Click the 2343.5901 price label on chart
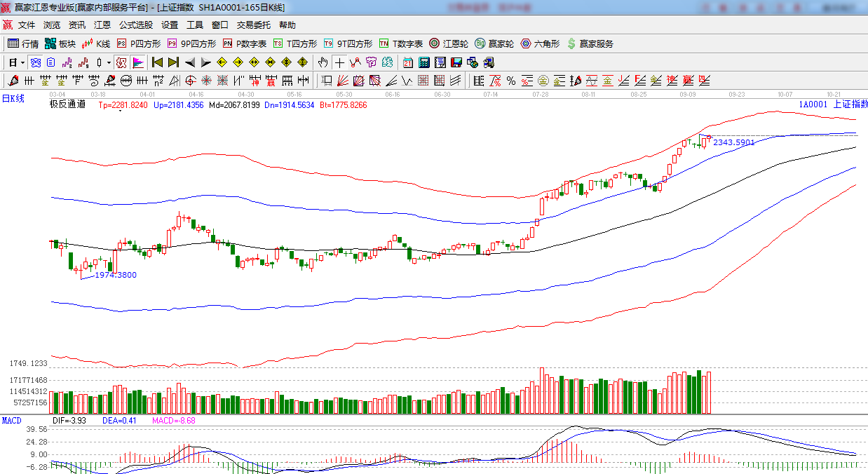 click(x=734, y=142)
